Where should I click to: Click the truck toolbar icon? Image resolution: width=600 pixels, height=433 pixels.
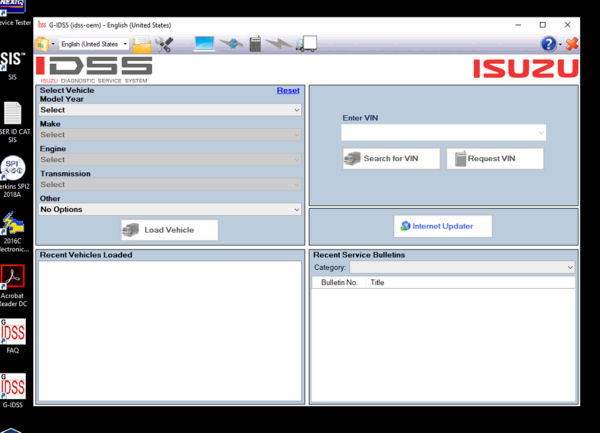pos(306,44)
